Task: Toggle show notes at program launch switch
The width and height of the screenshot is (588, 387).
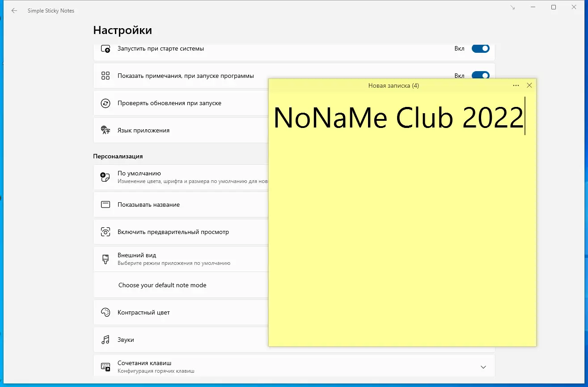Action: pos(481,76)
